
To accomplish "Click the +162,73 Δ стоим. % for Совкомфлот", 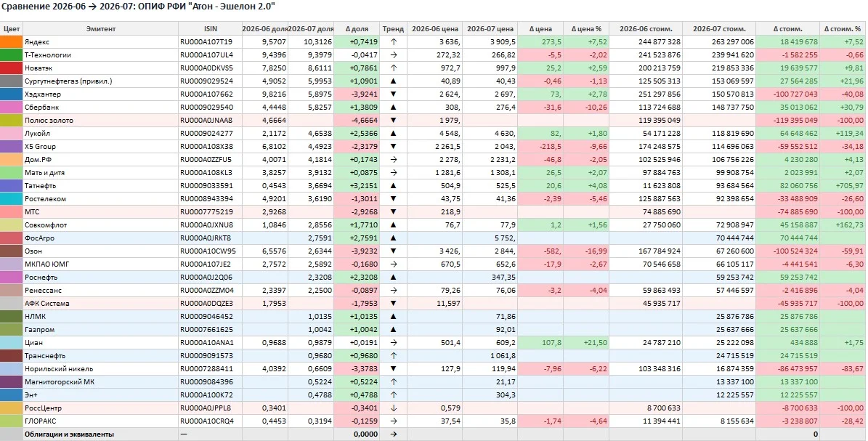I will tap(843, 225).
